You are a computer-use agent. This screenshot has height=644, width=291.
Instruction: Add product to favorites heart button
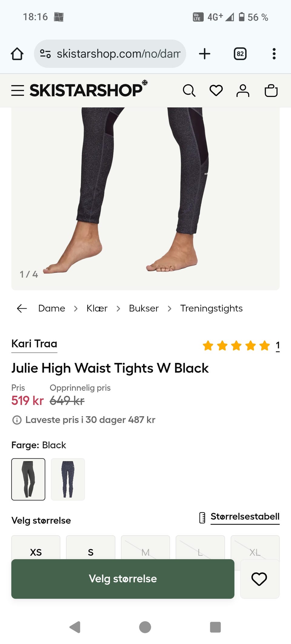[x=259, y=579]
